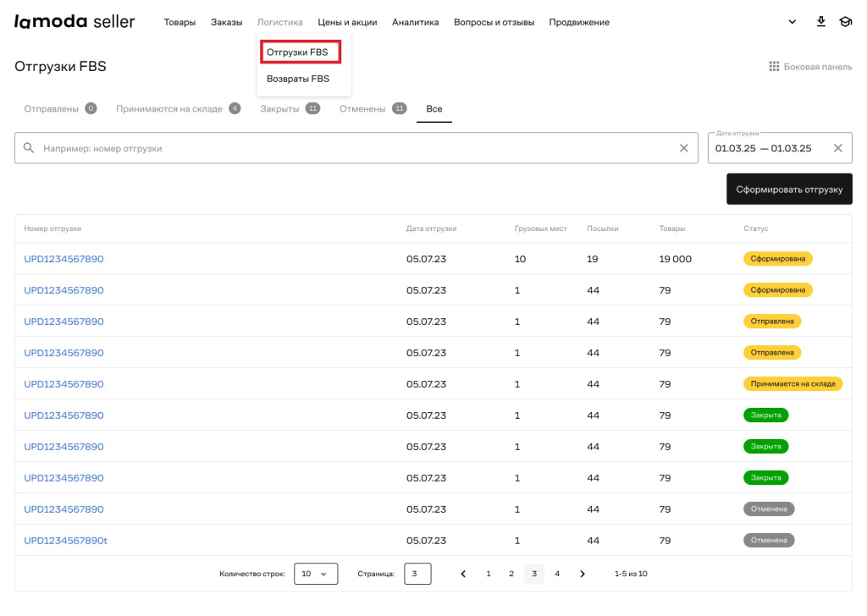Viewport: 867px width, 616px height.
Task: Clear the shipment search field
Action: tap(684, 148)
